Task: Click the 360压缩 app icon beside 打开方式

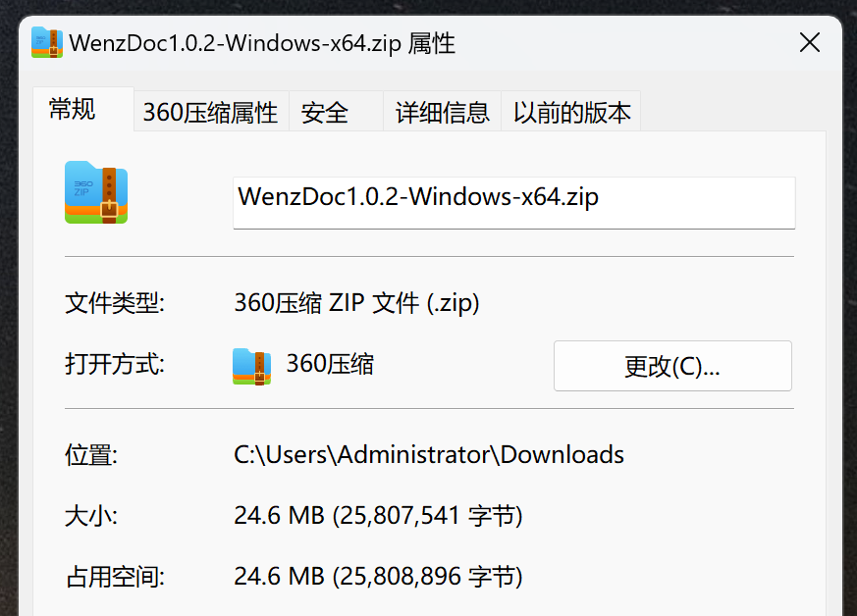Action: coord(251,367)
